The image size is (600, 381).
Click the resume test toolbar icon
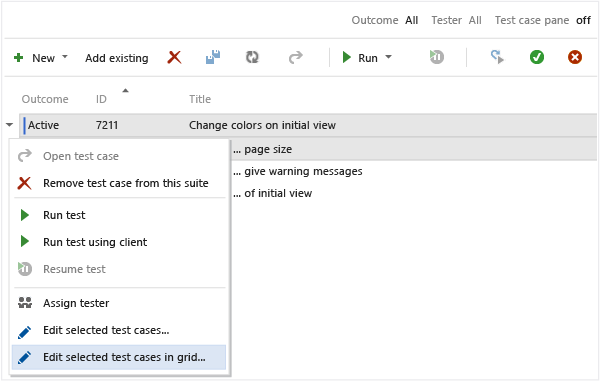(437, 57)
